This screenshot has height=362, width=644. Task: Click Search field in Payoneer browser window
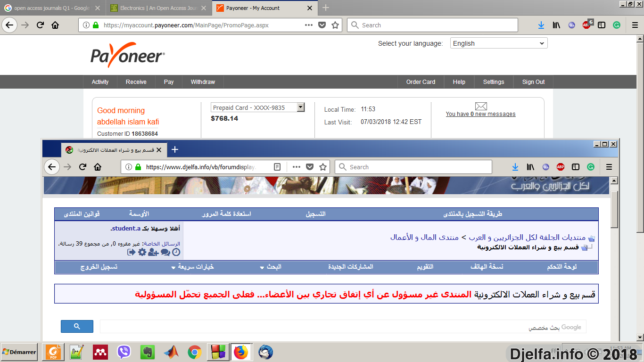pyautogui.click(x=432, y=25)
